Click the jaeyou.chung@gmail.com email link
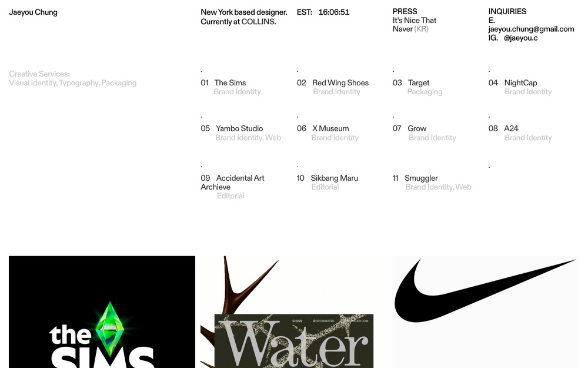 (531, 29)
